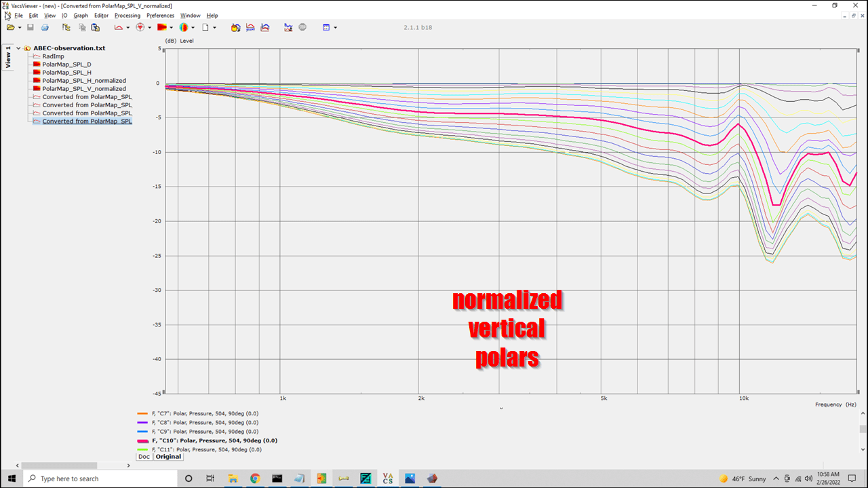Select PolarMap_SPL_H in the tree
This screenshot has height=488, width=868.
[66, 73]
